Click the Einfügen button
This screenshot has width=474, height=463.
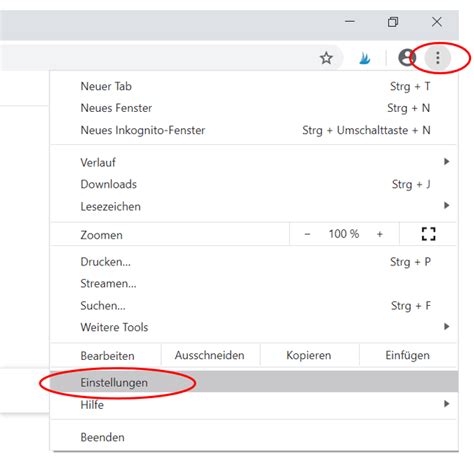tap(407, 355)
